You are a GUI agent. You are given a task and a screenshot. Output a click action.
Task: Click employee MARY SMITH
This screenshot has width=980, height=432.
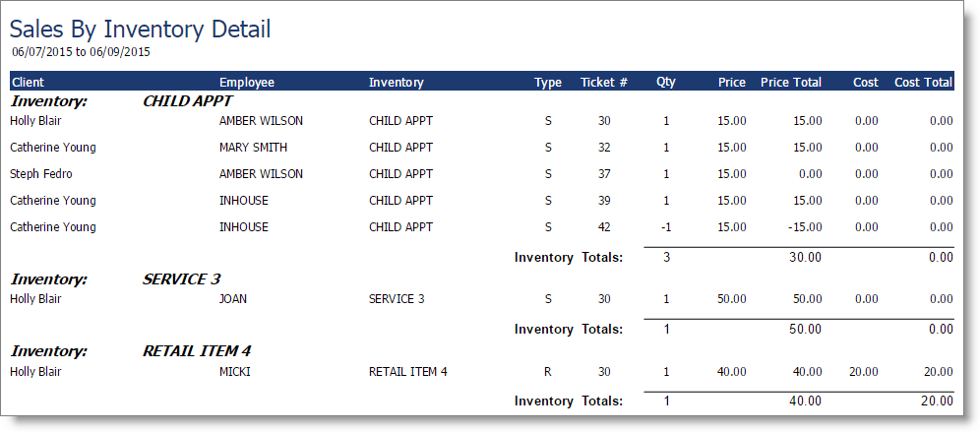(253, 148)
